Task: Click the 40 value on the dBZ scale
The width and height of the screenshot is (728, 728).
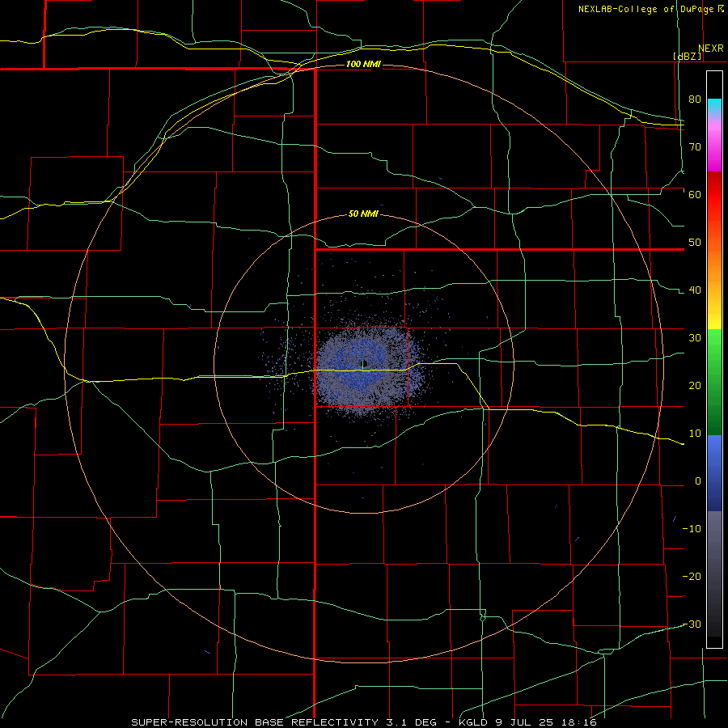Action: click(695, 290)
